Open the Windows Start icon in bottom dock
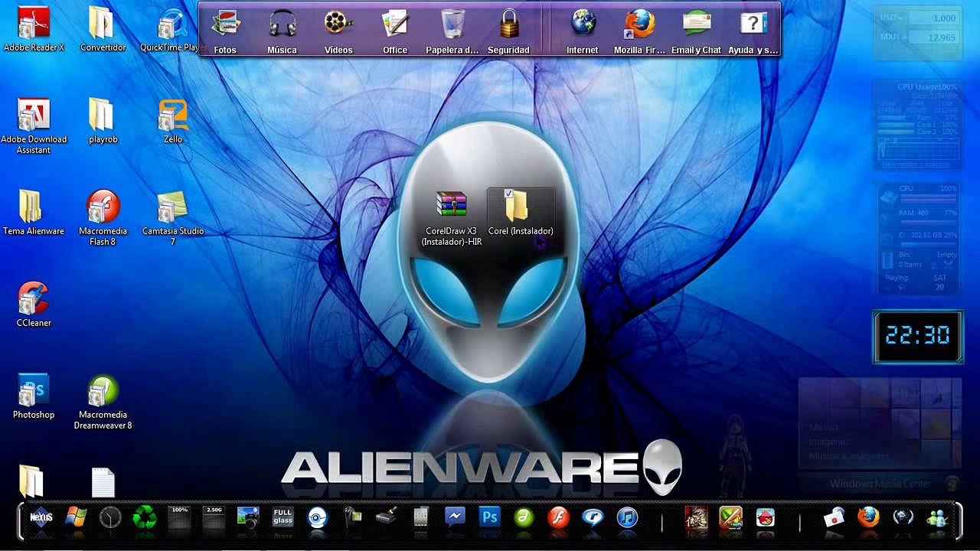 pyautogui.click(x=76, y=518)
